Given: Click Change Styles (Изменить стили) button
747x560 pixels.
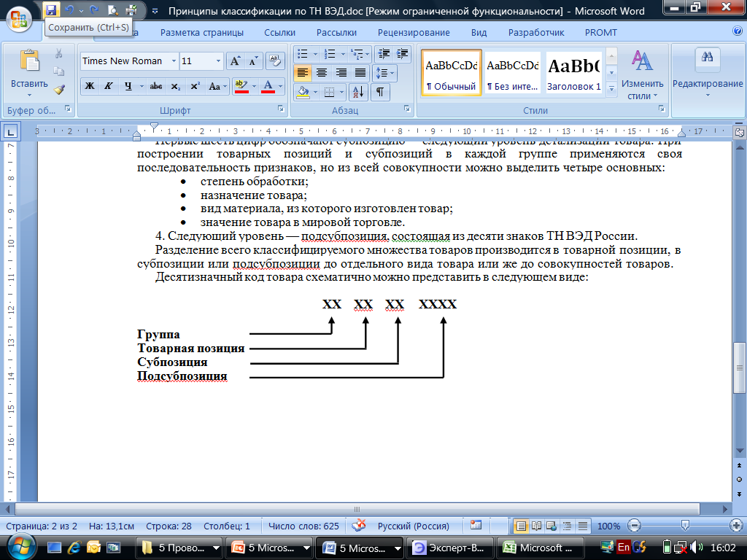Looking at the screenshot, I should click(642, 75).
